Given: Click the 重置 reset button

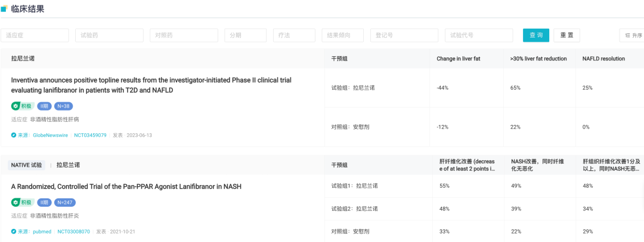Looking at the screenshot, I should click(567, 35).
